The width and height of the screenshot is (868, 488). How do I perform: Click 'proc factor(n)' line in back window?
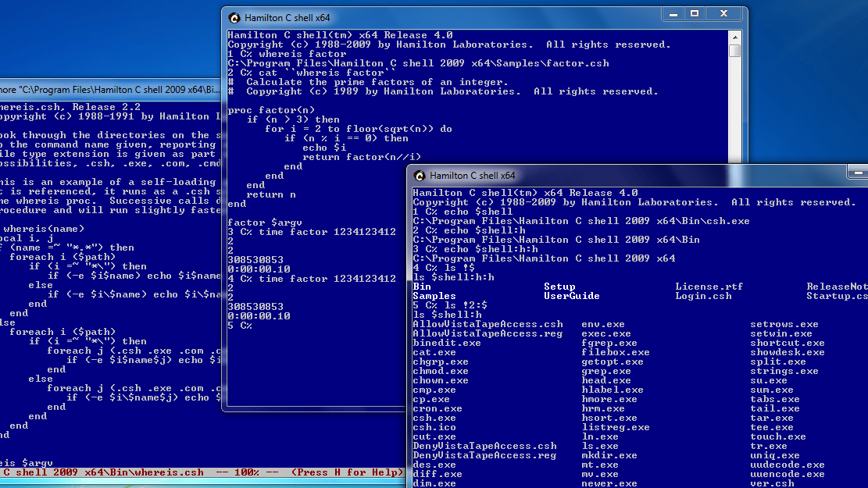[271, 110]
